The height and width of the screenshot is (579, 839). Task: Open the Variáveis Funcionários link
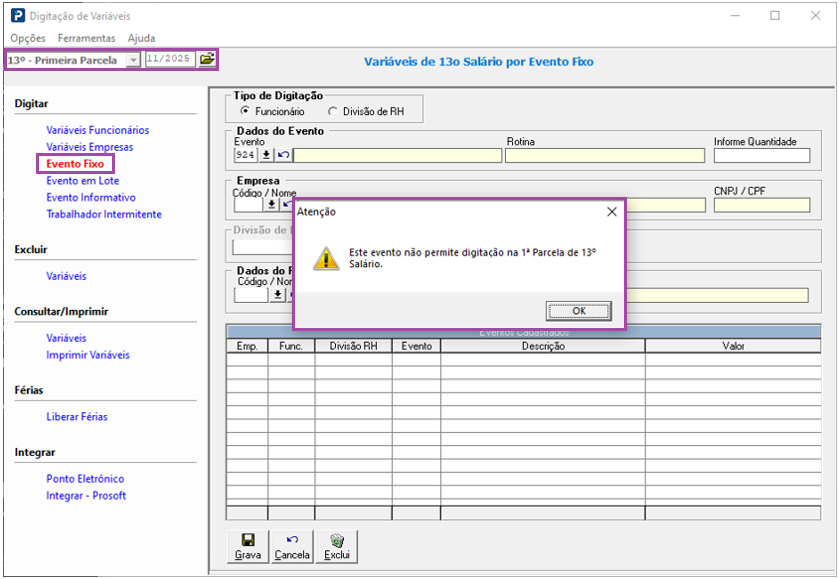tap(97, 130)
